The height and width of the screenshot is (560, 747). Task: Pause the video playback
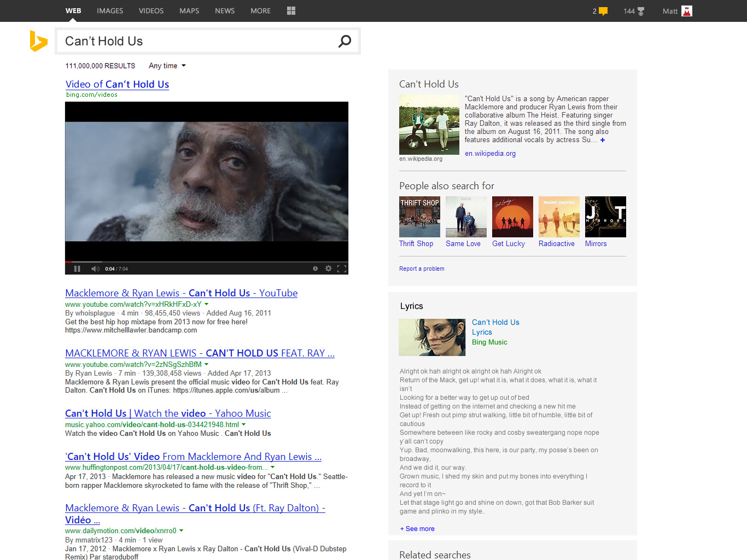pos(77,269)
